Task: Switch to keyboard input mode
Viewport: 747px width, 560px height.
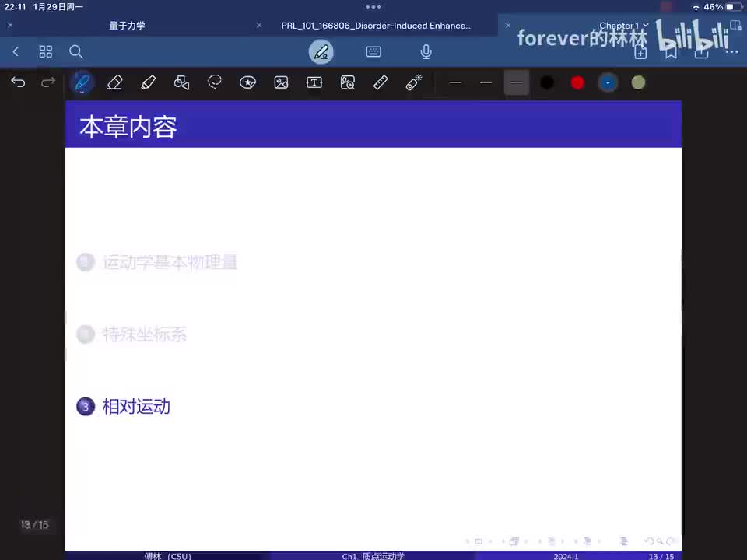Action: pyautogui.click(x=373, y=51)
